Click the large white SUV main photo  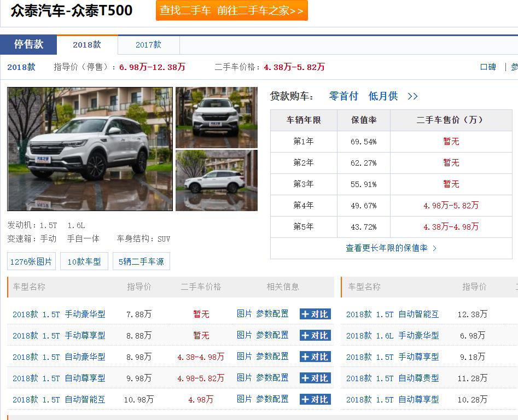click(x=90, y=149)
